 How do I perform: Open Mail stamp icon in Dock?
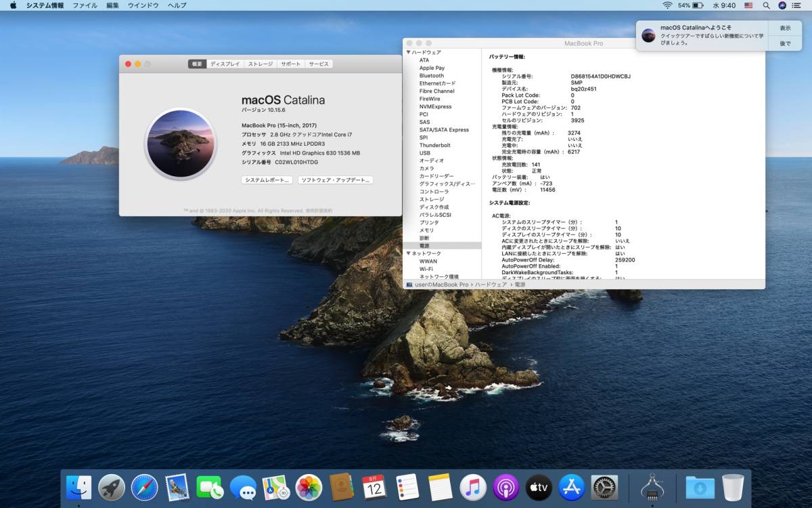click(177, 487)
